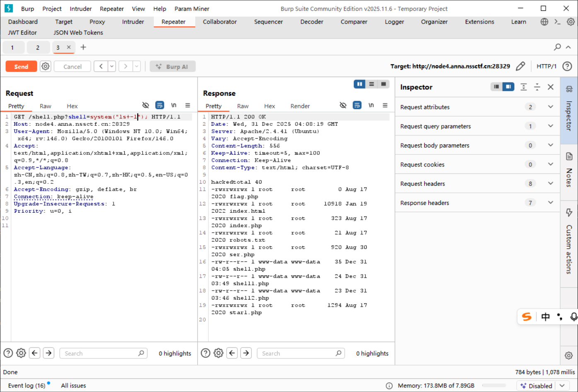This screenshot has width=578, height=392.
Task: Open the Event log (16)
Action: [x=27, y=385]
